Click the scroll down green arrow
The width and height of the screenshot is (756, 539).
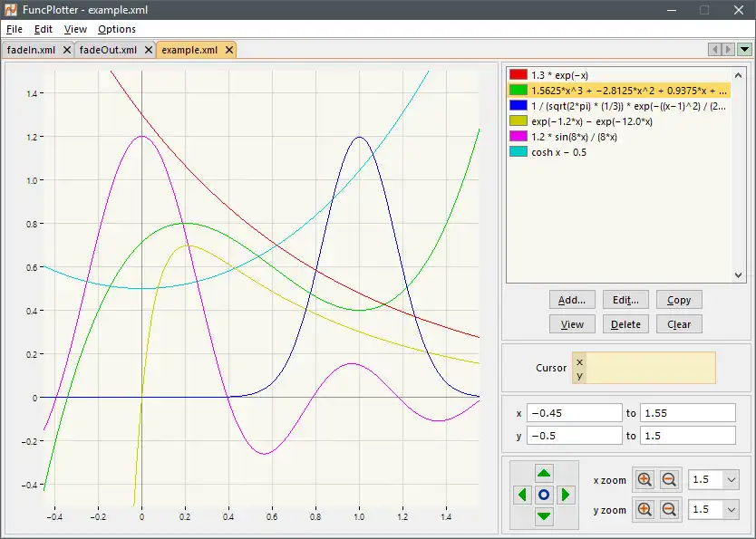(544, 516)
